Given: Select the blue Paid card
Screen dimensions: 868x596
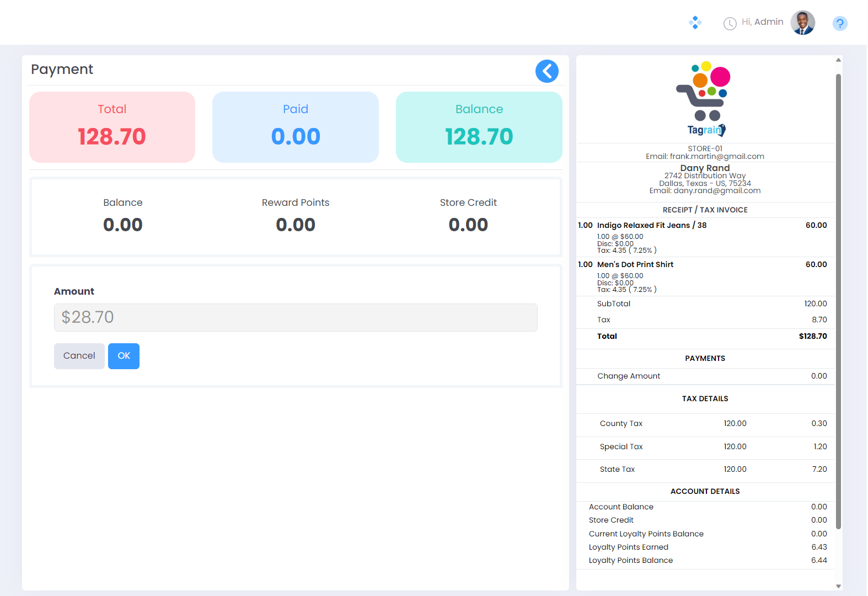Looking at the screenshot, I should (x=296, y=127).
